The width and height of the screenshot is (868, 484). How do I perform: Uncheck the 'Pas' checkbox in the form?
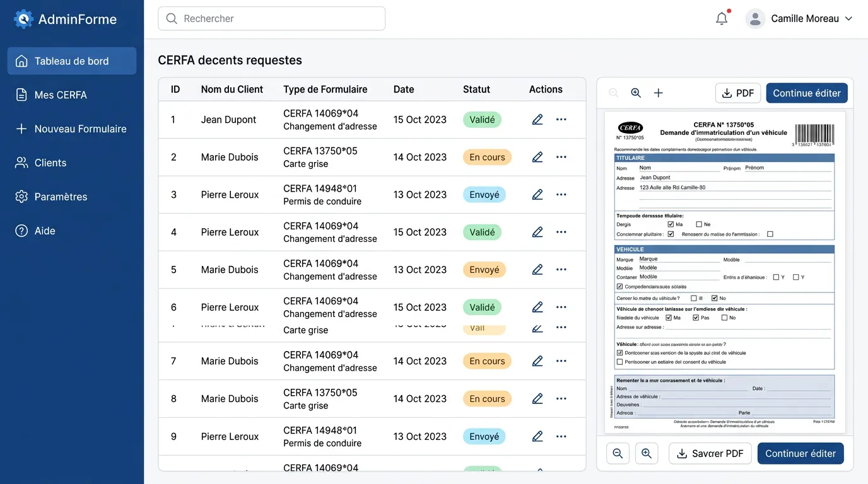(x=696, y=318)
